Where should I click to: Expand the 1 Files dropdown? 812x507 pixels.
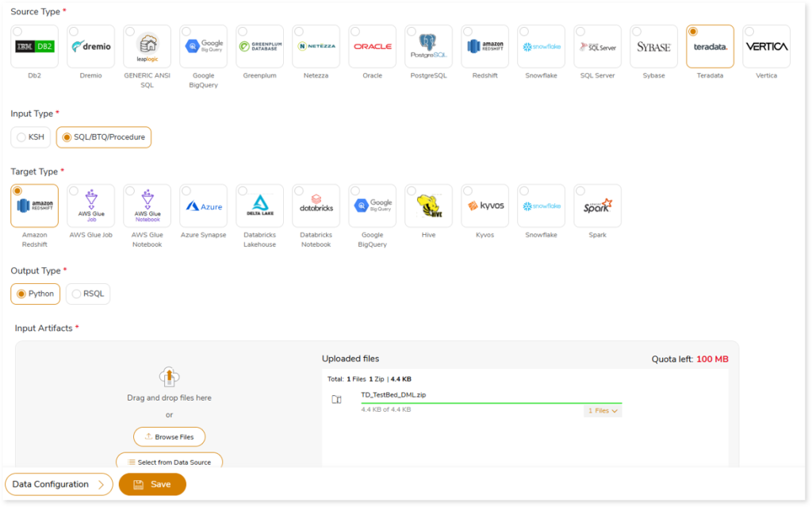click(x=603, y=411)
